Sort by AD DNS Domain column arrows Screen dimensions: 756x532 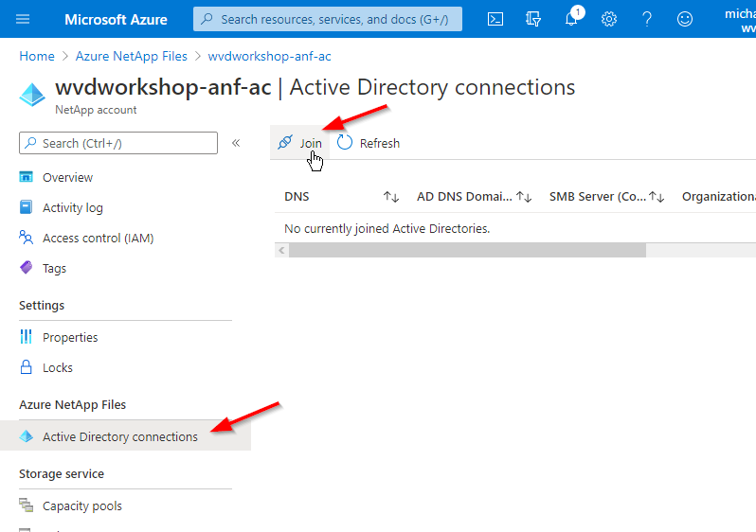click(524, 197)
